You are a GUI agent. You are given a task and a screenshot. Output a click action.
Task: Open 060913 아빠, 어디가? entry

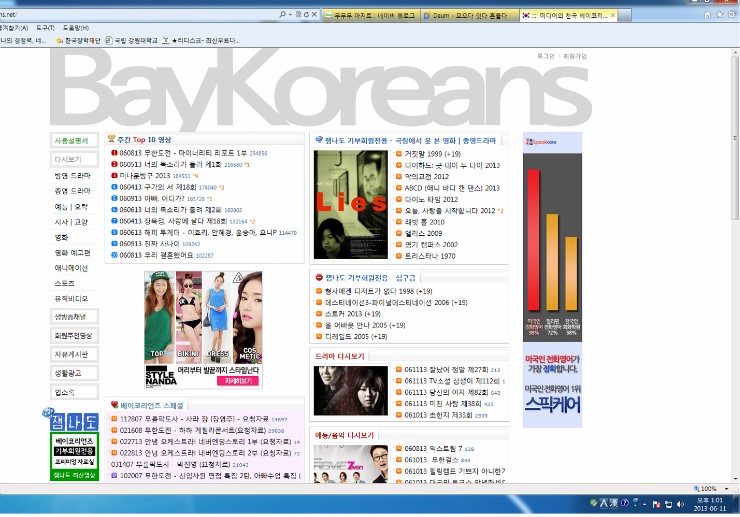(x=151, y=198)
